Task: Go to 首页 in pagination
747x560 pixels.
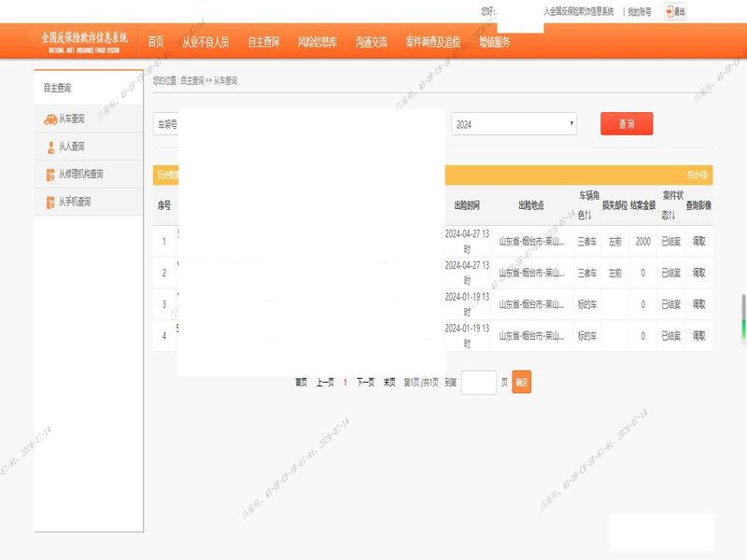Action: click(301, 383)
